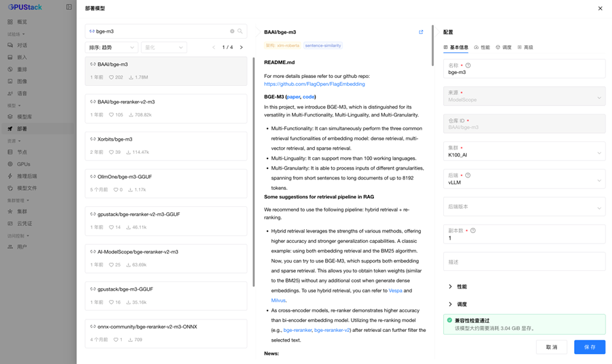Open 推理后端 lightning icon in sidebar

point(10,176)
